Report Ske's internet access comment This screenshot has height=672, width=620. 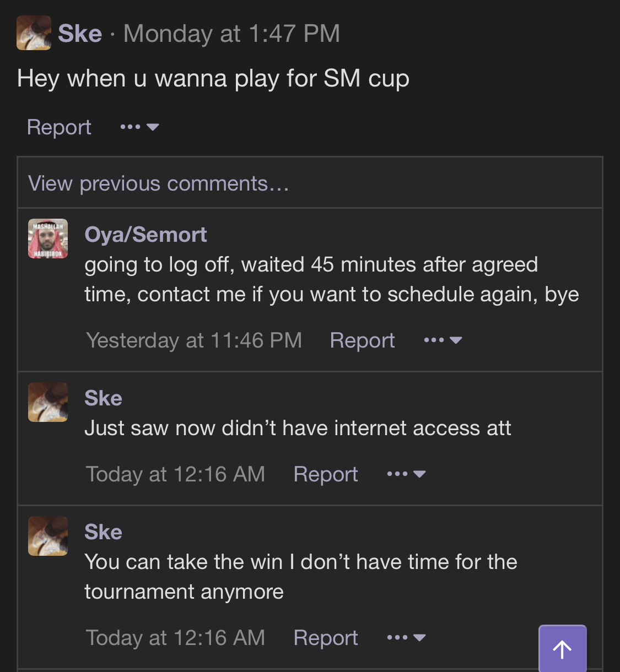click(326, 474)
